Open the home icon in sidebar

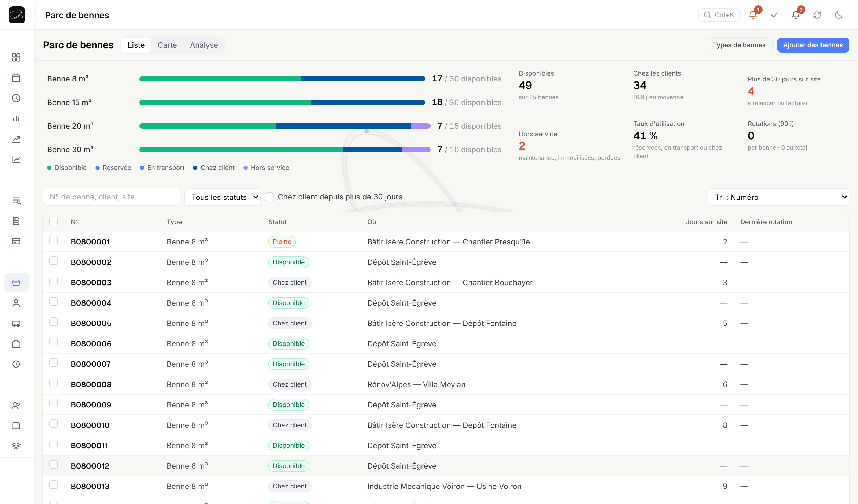tap(16, 344)
